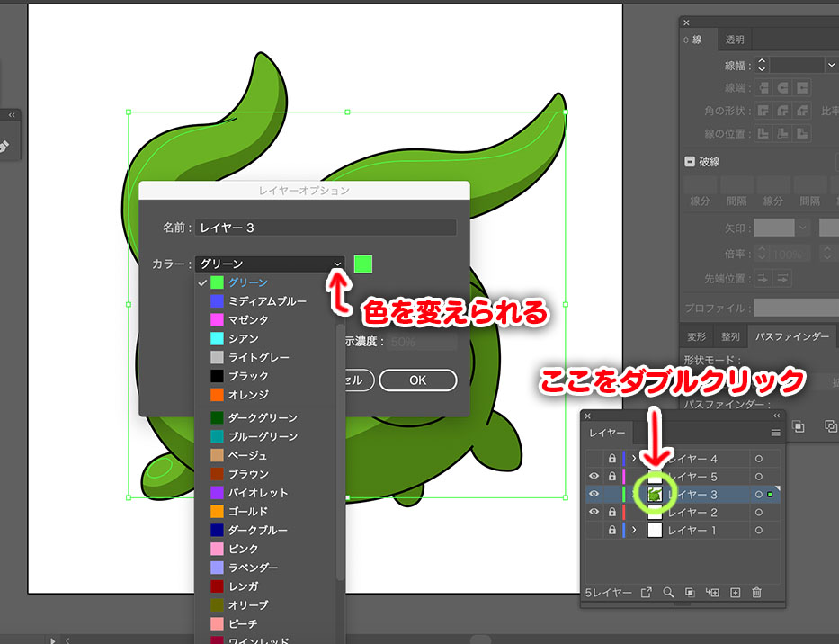This screenshot has width=839, height=644.
Task: Unlock レイヤー 1 via its lock icon
Action: [612, 530]
